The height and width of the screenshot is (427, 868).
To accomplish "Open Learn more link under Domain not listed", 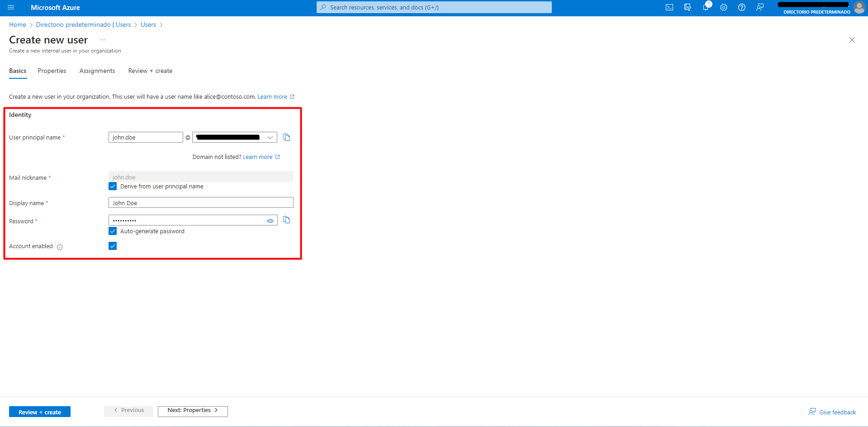I will pyautogui.click(x=258, y=157).
